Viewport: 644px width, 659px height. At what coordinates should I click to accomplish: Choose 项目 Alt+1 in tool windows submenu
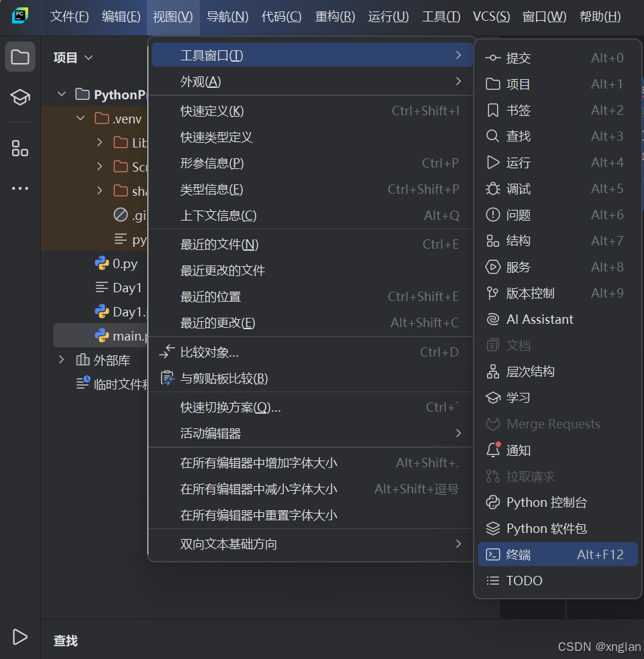[557, 84]
